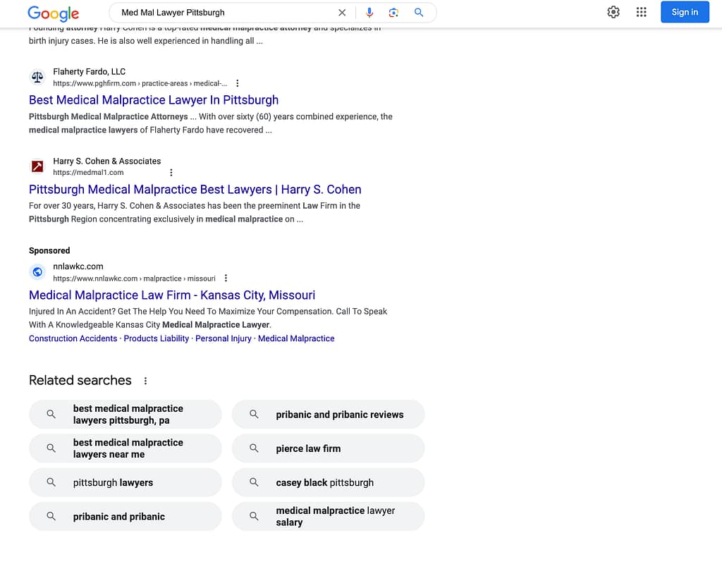
Task: Click the Google logo
Action: click(x=53, y=13)
